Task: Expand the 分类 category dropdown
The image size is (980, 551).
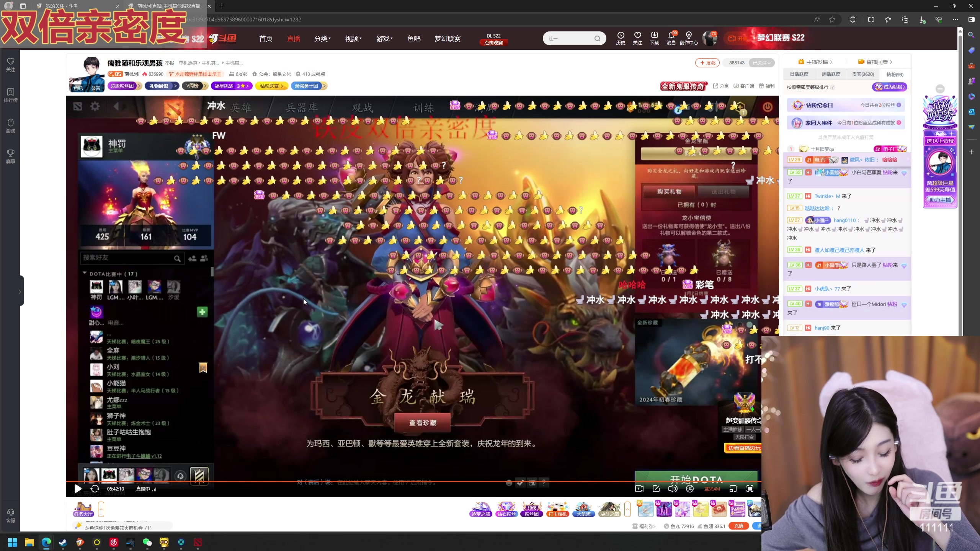Action: click(x=322, y=39)
